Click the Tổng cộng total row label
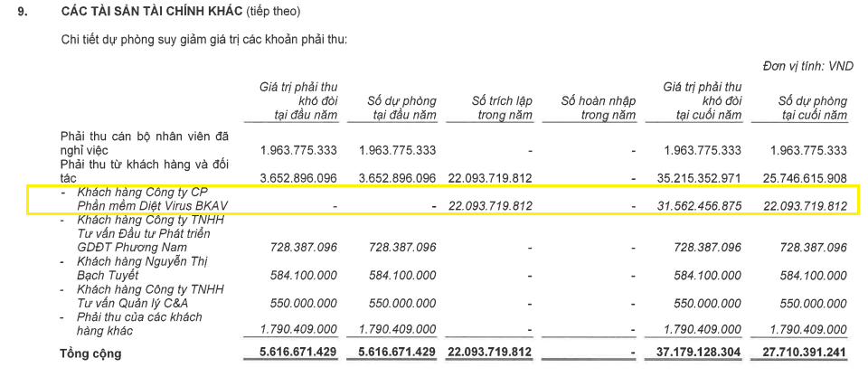868x377 pixels. [x=90, y=353]
